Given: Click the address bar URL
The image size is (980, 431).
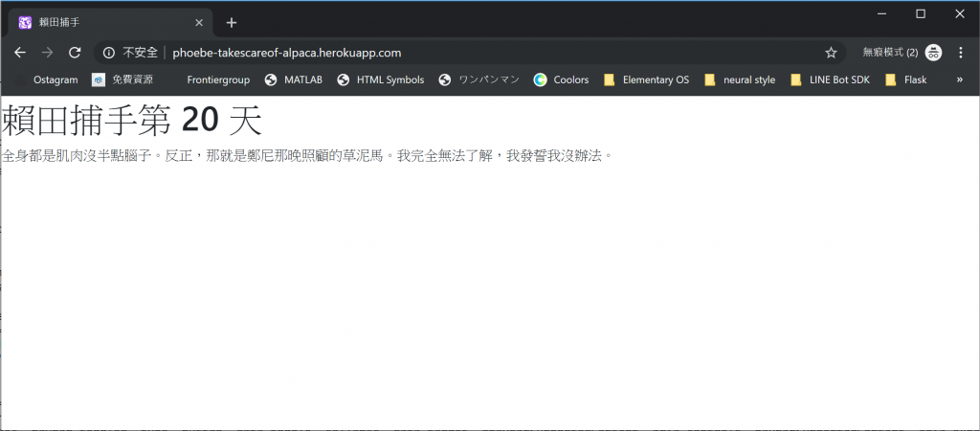Looking at the screenshot, I should point(287,53).
